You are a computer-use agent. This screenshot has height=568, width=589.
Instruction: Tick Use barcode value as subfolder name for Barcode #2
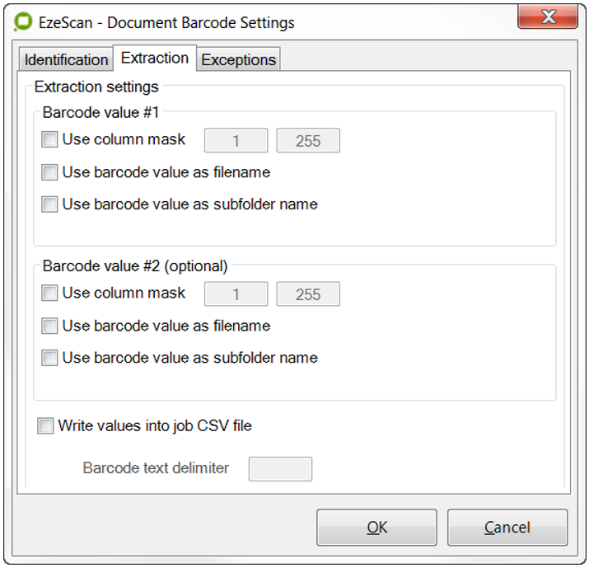(x=50, y=358)
